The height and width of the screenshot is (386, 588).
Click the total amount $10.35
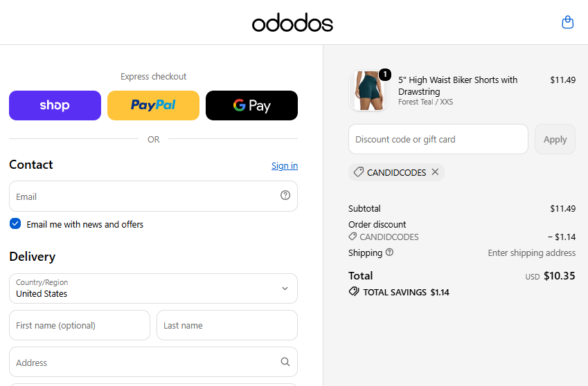[560, 276]
